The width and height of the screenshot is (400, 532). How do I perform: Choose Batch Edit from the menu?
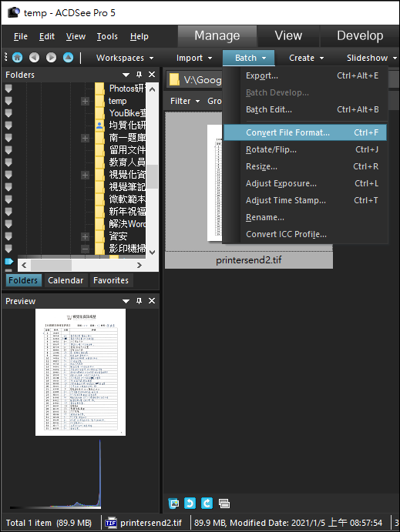pyautogui.click(x=305, y=109)
